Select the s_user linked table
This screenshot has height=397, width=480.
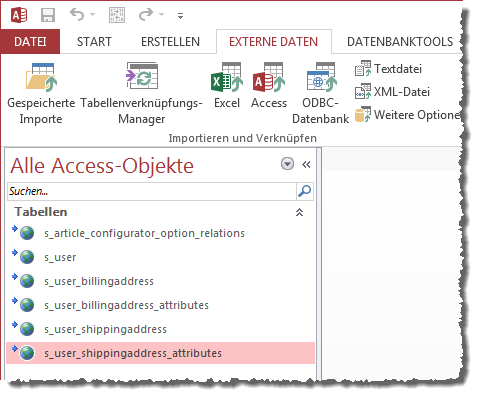pyautogui.click(x=161, y=257)
